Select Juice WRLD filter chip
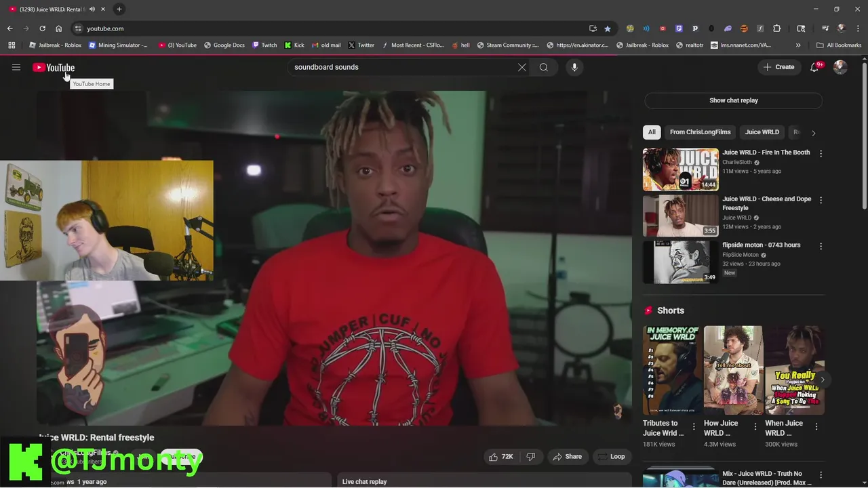 762,132
